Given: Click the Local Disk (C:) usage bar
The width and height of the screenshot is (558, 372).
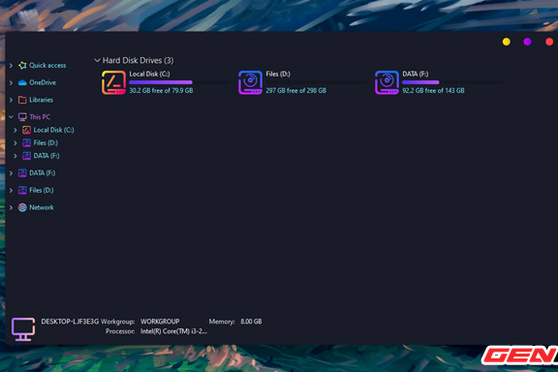Looking at the screenshot, I should tap(179, 82).
